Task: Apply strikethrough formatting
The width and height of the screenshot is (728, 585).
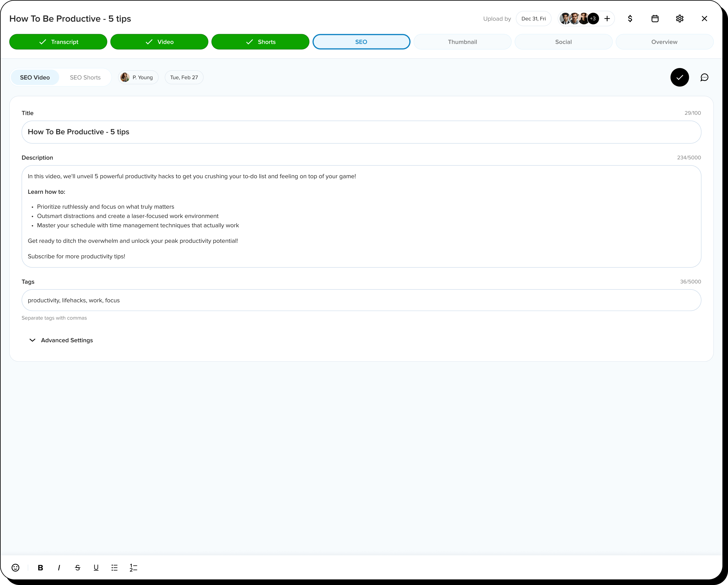Action: pyautogui.click(x=78, y=567)
